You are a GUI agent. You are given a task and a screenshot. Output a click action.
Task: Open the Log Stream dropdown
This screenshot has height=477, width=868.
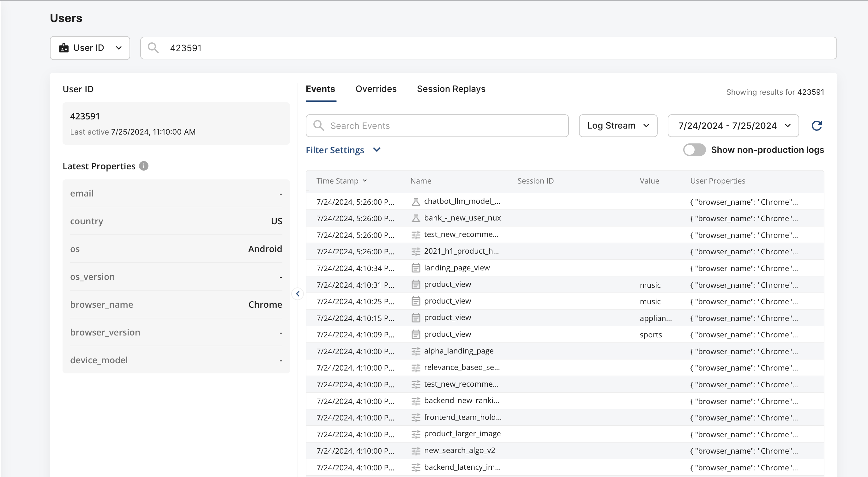[x=618, y=126]
